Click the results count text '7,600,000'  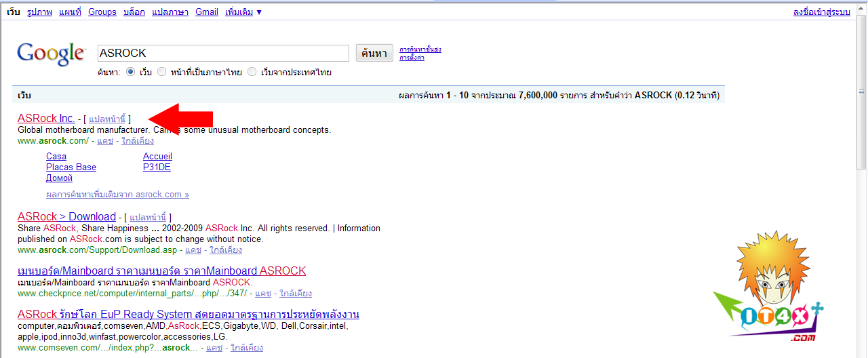click(538, 96)
